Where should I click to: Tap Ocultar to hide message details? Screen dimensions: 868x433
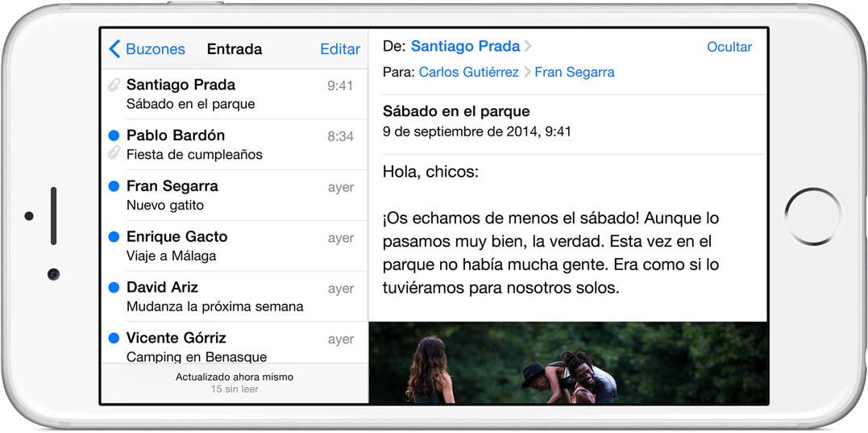(729, 47)
